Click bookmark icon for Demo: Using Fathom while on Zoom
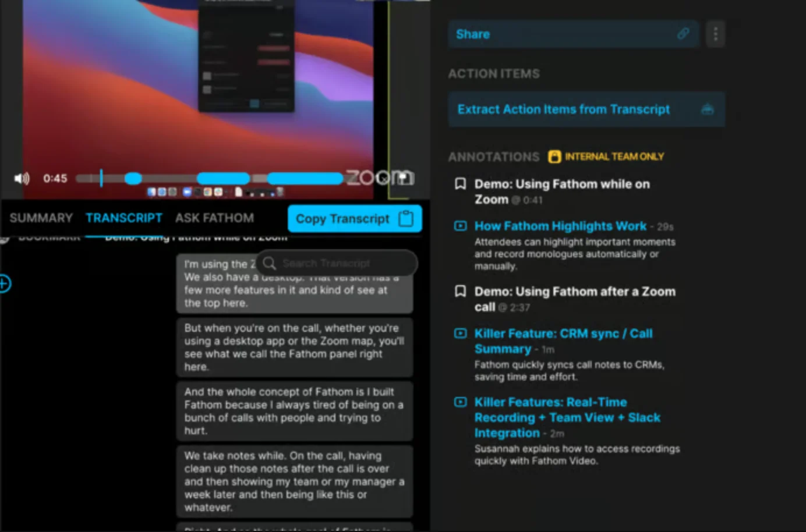Viewport: 806px width, 532px height. 460,184
